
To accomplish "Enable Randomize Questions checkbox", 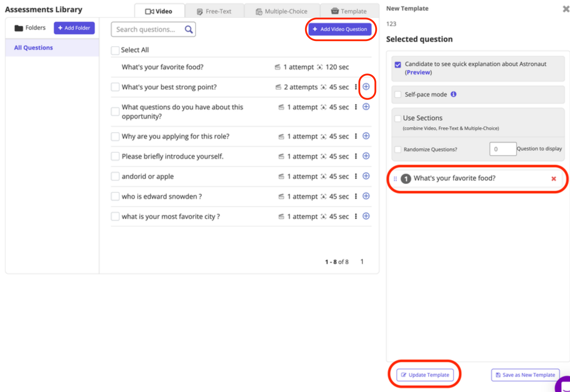I will [398, 149].
